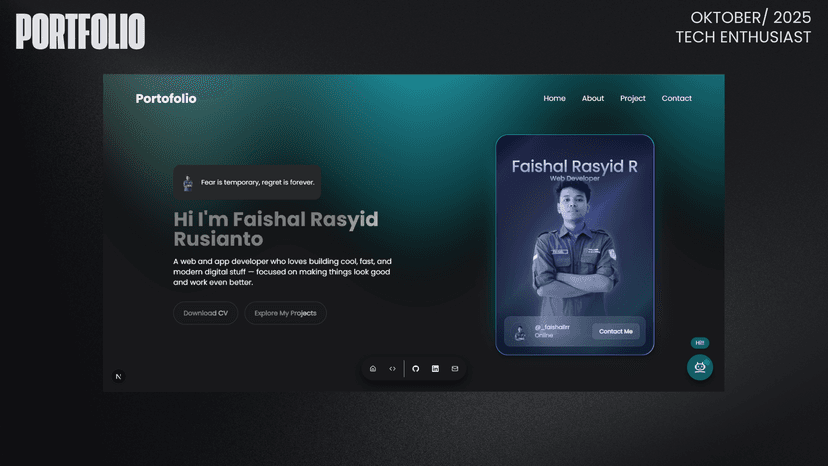Click the 'Hi I'm Faishal Rasyid Rusianto' heading
Image resolution: width=828 pixels, height=466 pixels.
[276, 229]
